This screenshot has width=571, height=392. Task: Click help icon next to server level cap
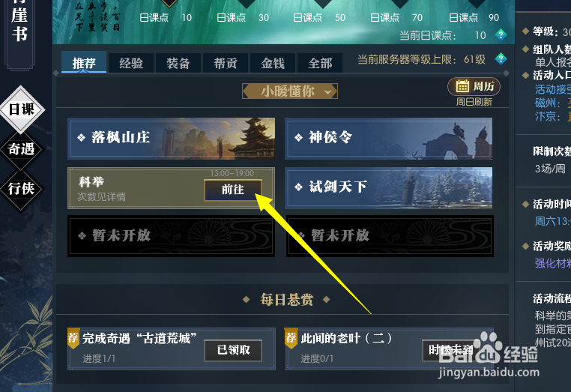pyautogui.click(x=501, y=58)
